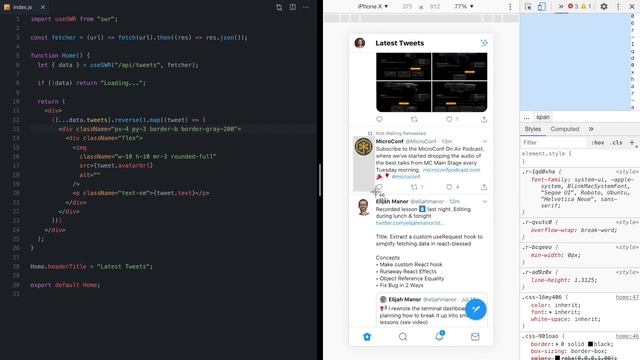Open Messages envelope in bottom nav

pyautogui.click(x=475, y=337)
